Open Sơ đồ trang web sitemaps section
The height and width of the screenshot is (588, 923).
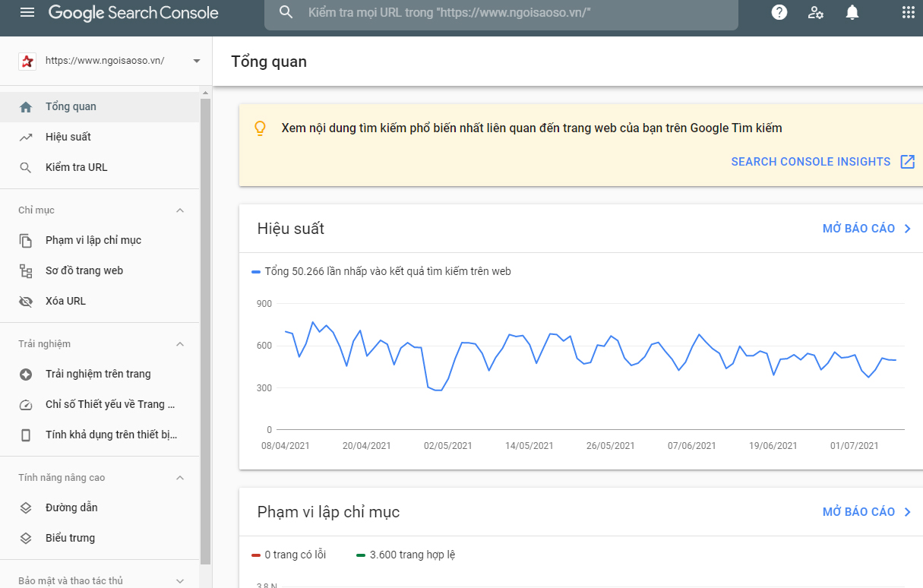click(x=25, y=270)
